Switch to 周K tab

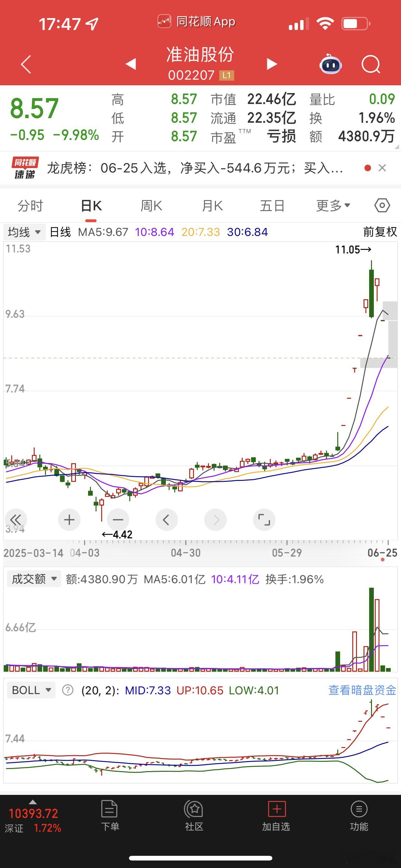tap(151, 206)
